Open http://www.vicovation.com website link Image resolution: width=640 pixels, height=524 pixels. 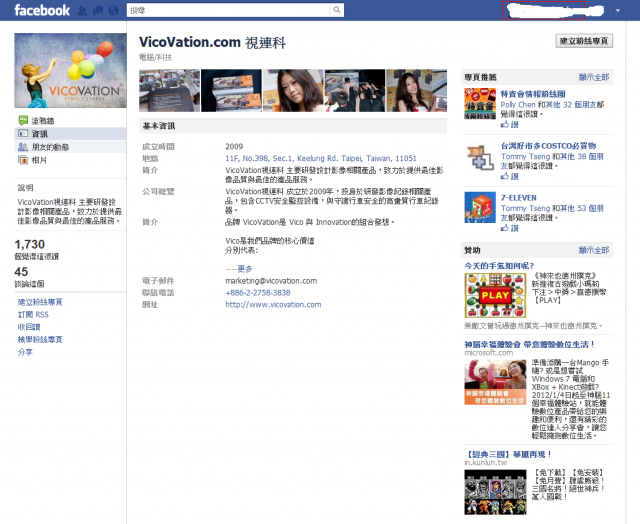coord(273,304)
